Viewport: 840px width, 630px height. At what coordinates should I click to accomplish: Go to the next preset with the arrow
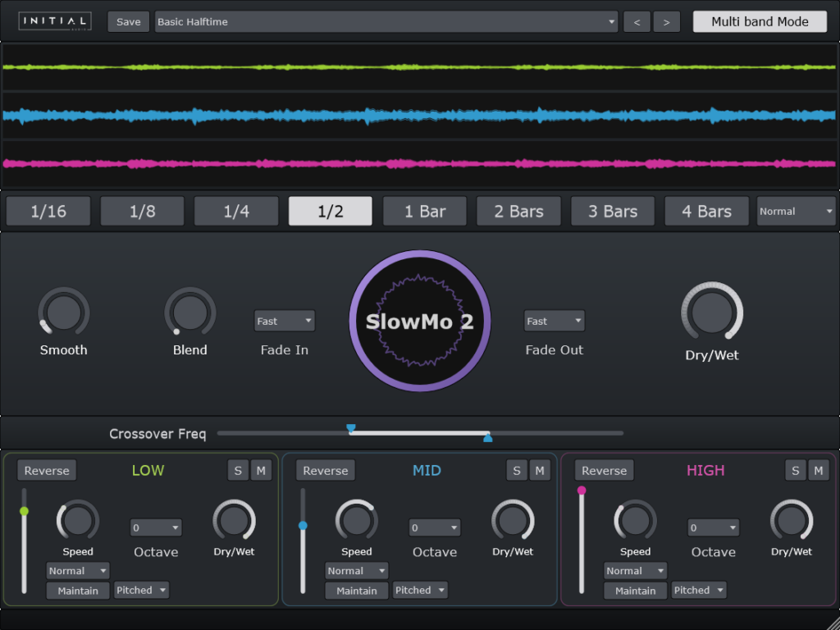(x=667, y=21)
